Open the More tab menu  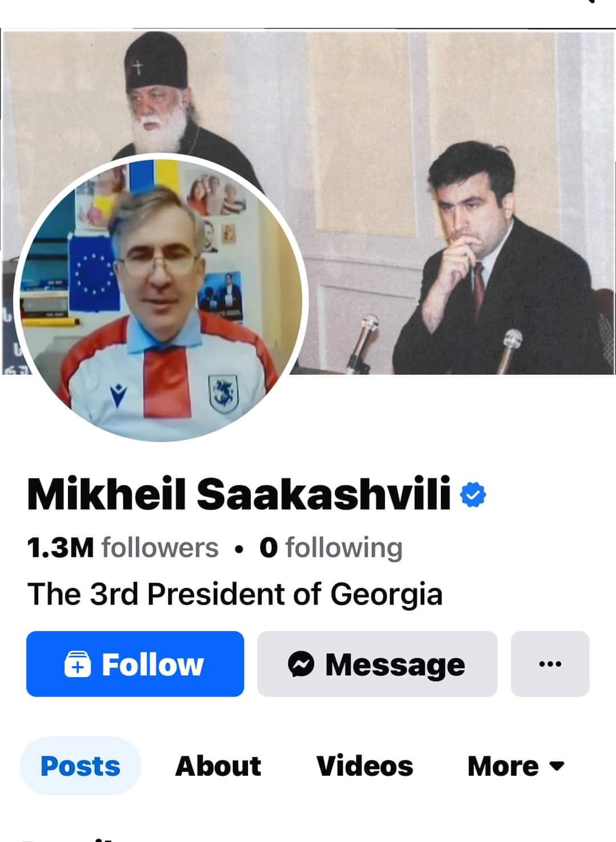click(x=516, y=766)
